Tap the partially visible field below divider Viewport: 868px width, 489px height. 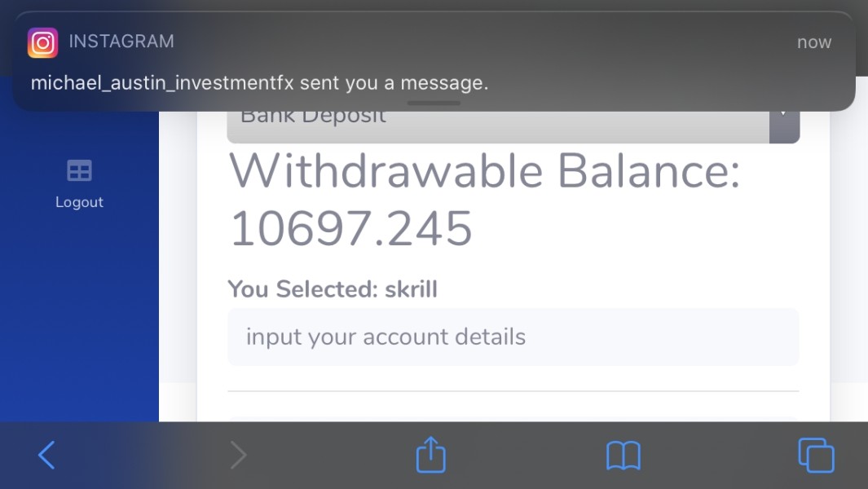point(513,419)
